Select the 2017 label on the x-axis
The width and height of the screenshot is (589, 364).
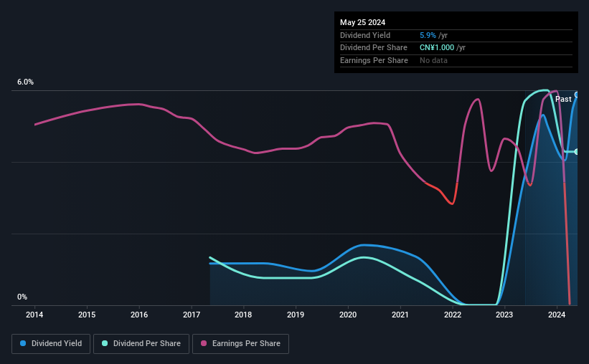tap(192, 315)
